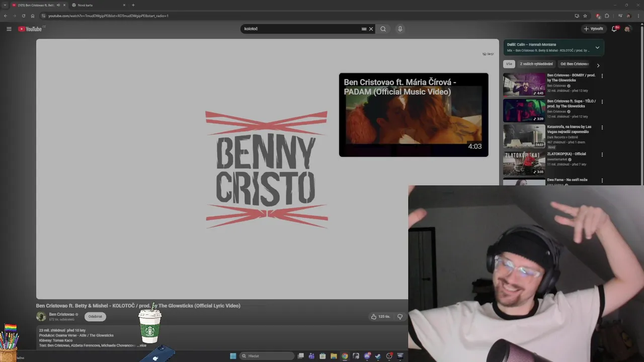The height and width of the screenshot is (362, 644).
Task: Open options for BOMBY video
Action: pyautogui.click(x=602, y=76)
